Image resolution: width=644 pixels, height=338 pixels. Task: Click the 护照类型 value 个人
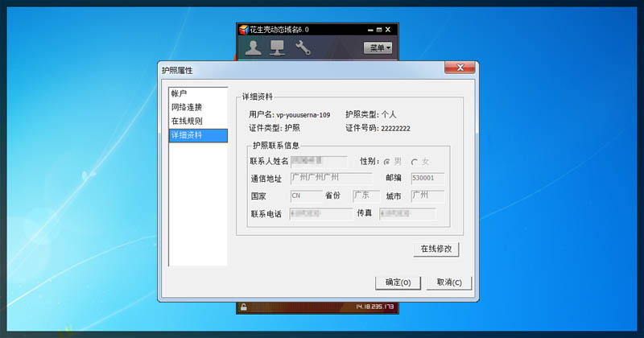(x=389, y=114)
